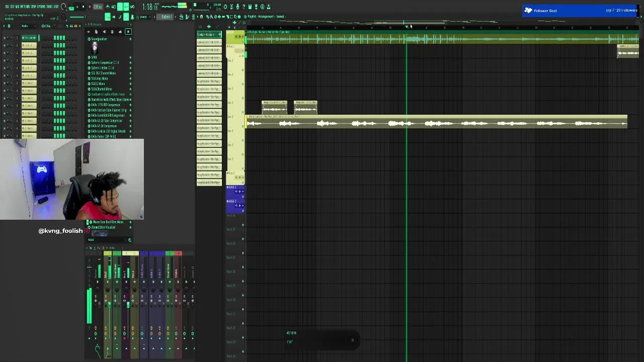Mute the BEAT mixer track LED
Screen dimensions: 644x362
coord(107,282)
